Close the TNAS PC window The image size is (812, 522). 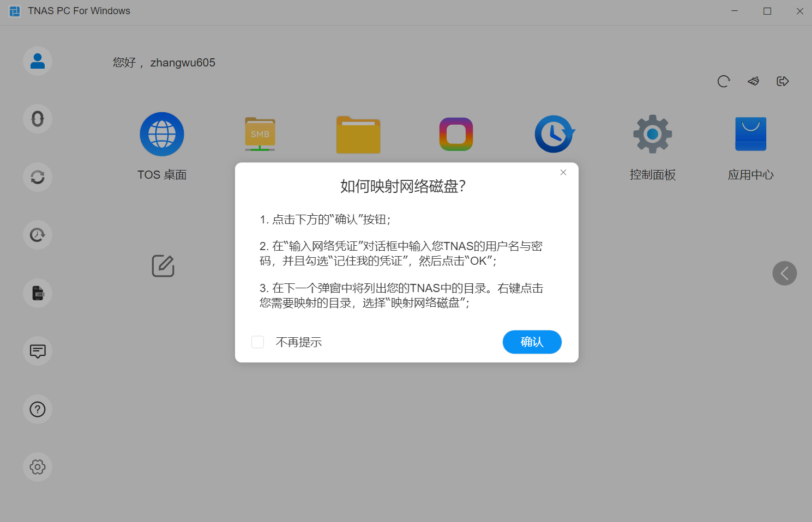pyautogui.click(x=800, y=11)
